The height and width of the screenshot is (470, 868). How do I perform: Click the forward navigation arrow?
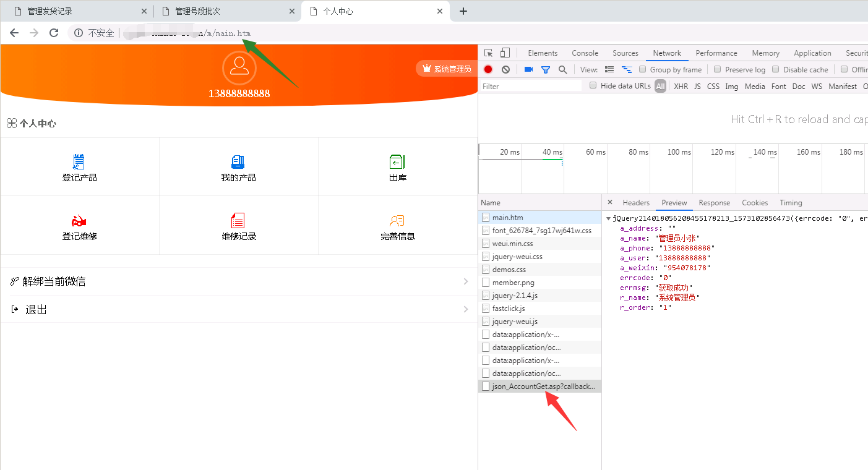[x=34, y=33]
